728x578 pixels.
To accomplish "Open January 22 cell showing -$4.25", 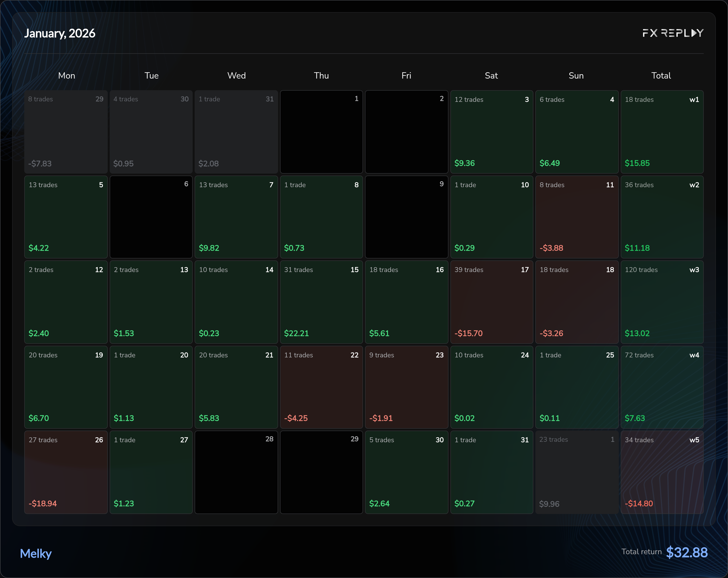I will pos(321,387).
